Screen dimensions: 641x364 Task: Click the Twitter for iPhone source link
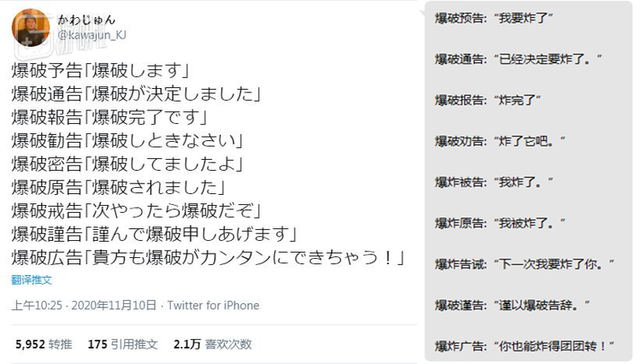(x=213, y=306)
